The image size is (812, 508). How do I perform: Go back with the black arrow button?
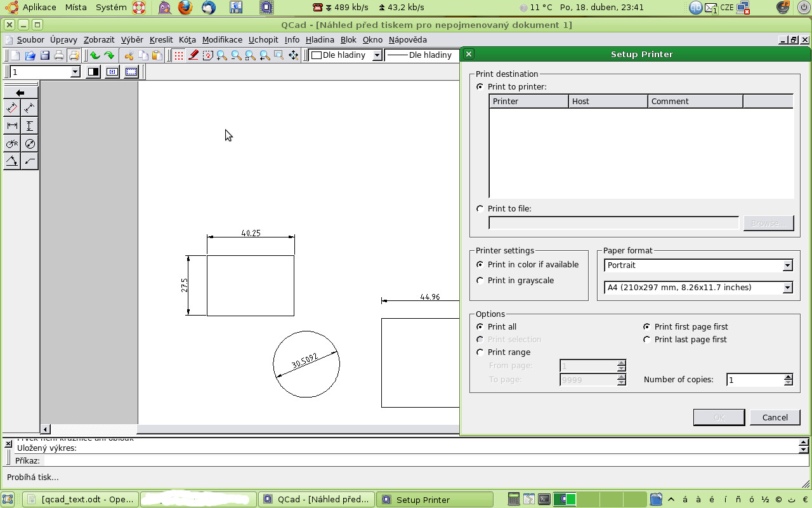[x=20, y=93]
